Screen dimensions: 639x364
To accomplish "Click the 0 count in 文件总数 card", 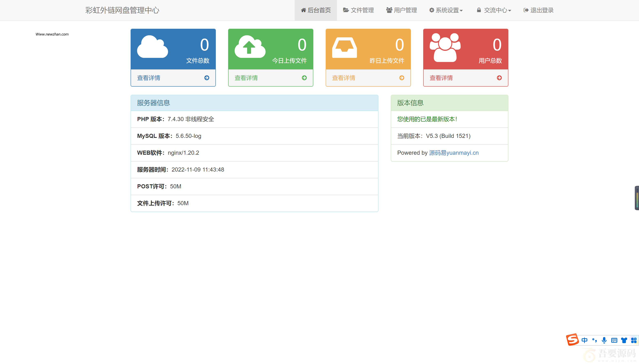I will coord(205,45).
